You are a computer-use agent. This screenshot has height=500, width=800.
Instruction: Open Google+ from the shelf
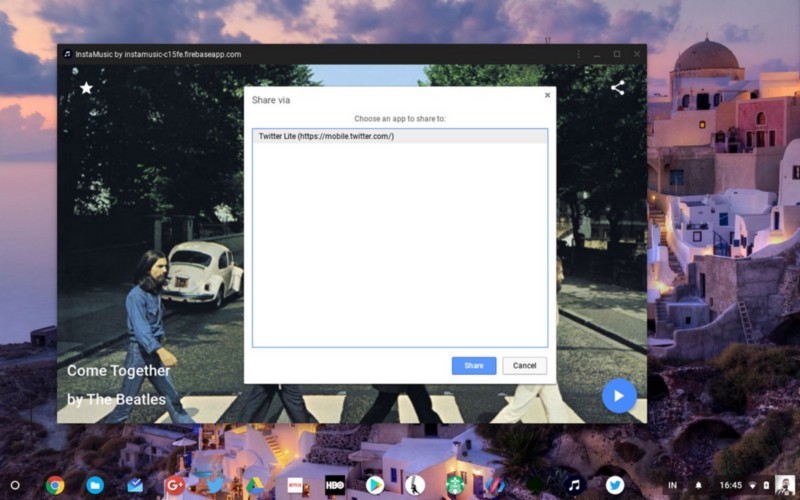[x=174, y=485]
